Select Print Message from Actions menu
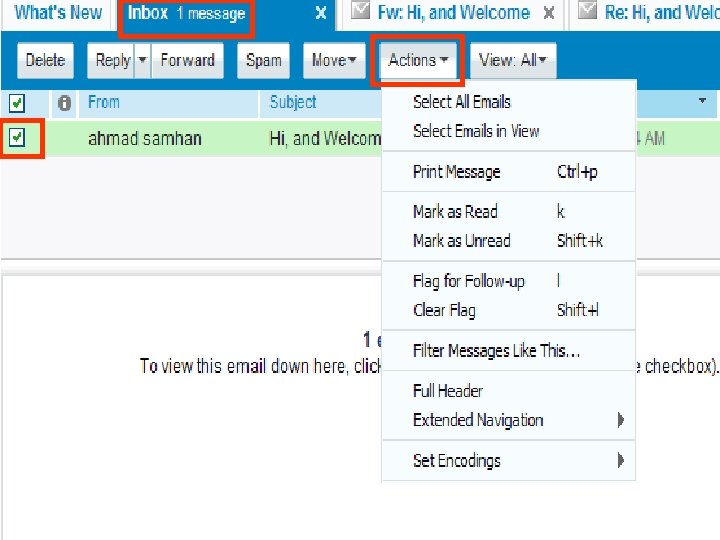 [x=509, y=172]
